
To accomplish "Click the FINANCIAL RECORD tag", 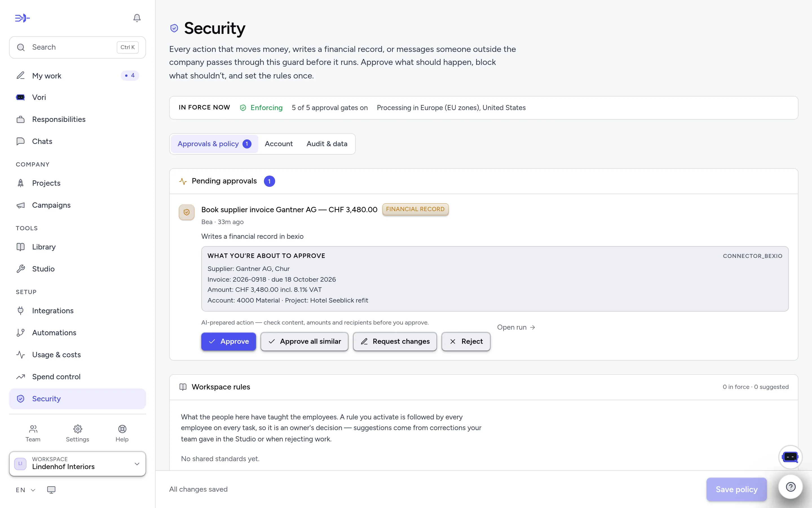I will point(415,209).
